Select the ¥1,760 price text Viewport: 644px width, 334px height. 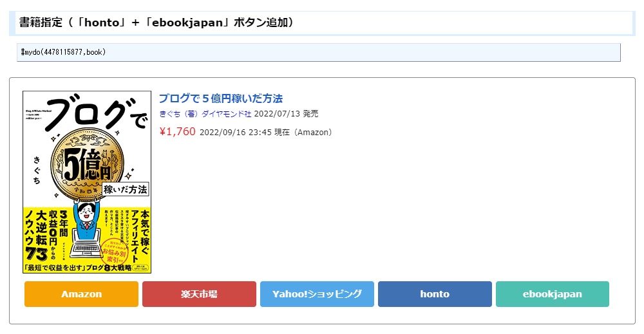tap(178, 131)
